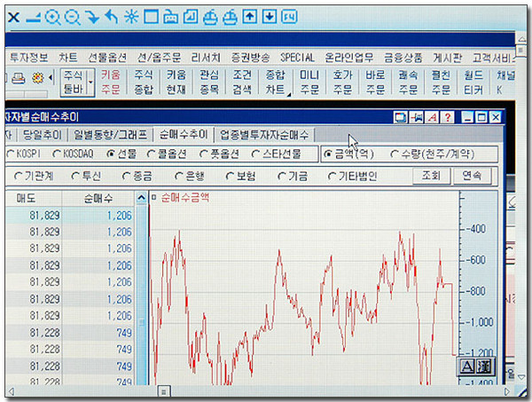Click the zoom out magnifier icon
Screen dimensions: 532x402
click(x=73, y=17)
